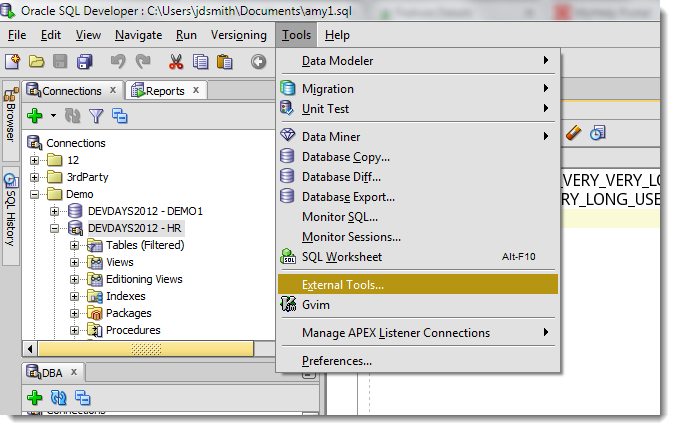The width and height of the screenshot is (675, 430).
Task: Open Preferences... from Tools menu
Action: click(418, 361)
